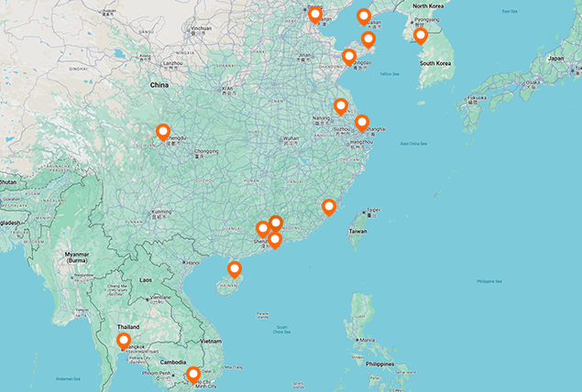Click the pin on the Fujian coast facing Taiwan

click(329, 206)
